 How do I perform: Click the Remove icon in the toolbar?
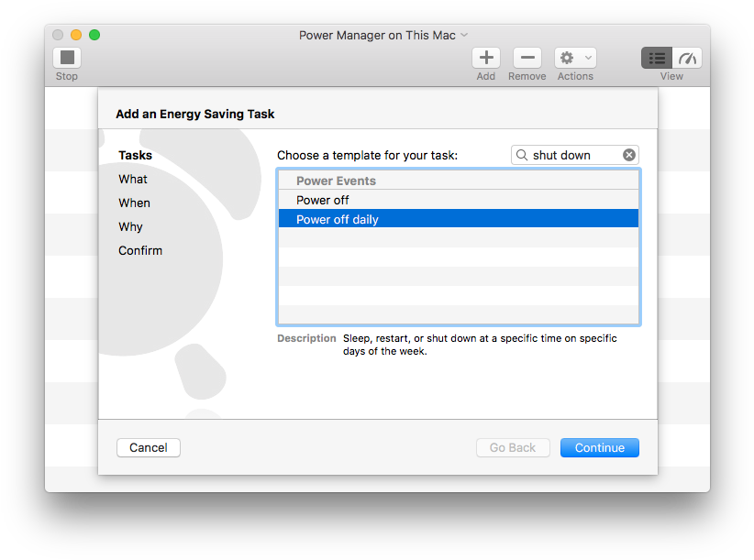527,58
